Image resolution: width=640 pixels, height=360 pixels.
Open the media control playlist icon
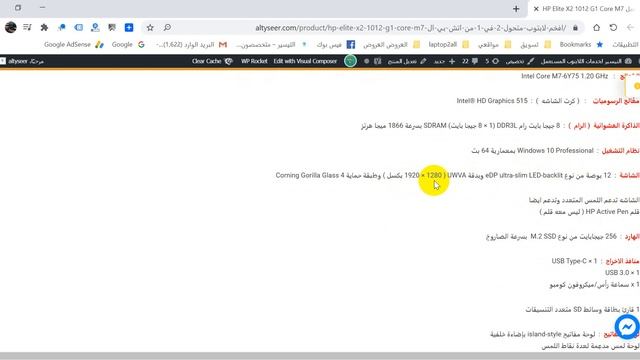point(27,27)
